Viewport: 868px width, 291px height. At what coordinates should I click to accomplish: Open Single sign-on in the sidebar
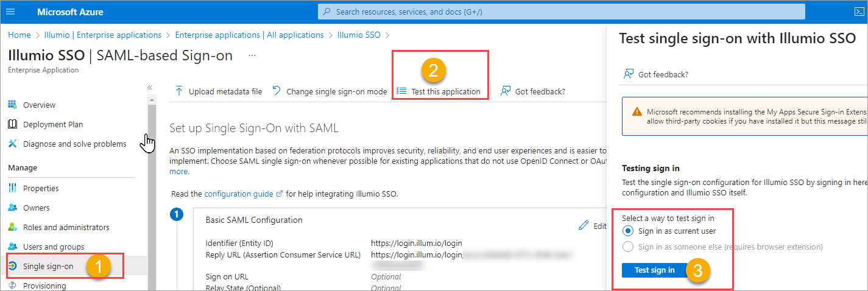[48, 267]
